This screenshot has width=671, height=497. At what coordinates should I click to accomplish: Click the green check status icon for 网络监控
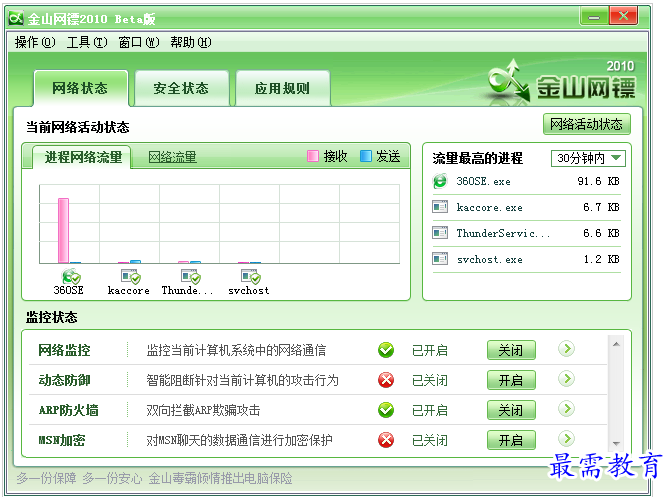[386, 350]
